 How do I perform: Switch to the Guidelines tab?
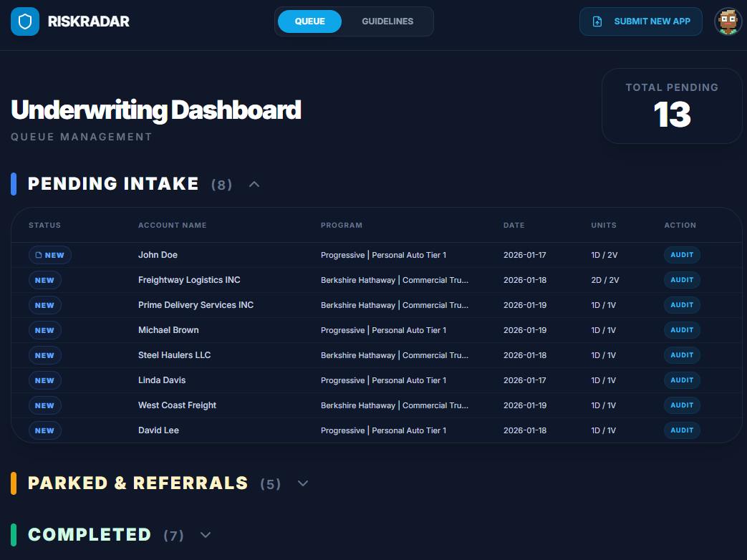(387, 21)
